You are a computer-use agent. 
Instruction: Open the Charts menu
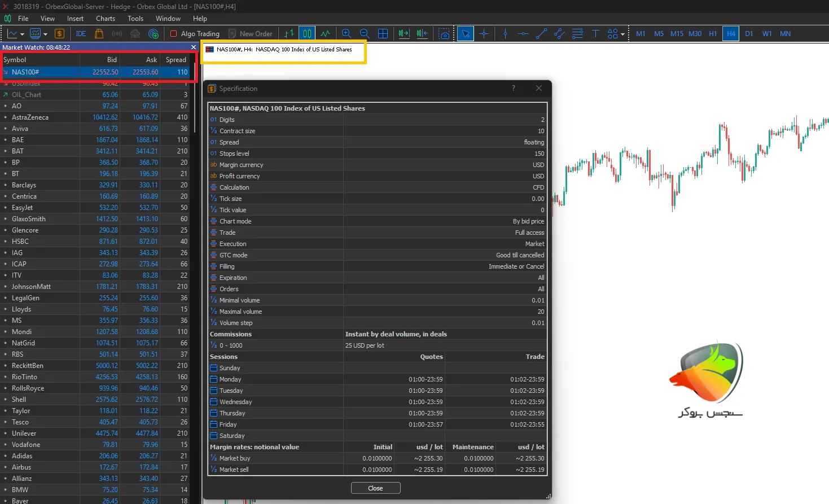coord(106,19)
